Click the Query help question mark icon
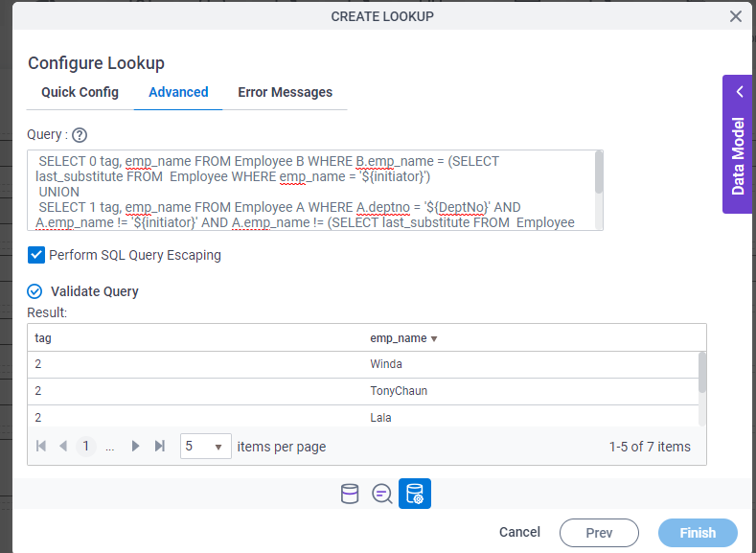The height and width of the screenshot is (553, 756). [x=80, y=135]
